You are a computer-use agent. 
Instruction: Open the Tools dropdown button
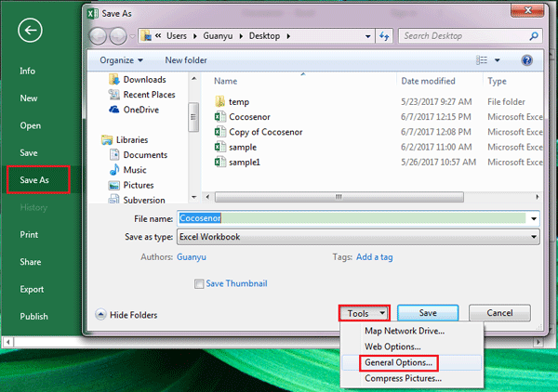(x=364, y=313)
